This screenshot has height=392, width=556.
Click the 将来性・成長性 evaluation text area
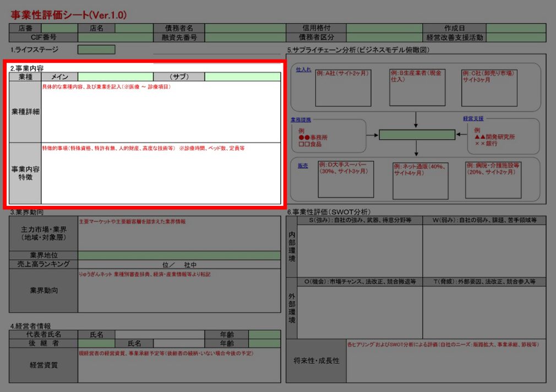tap(446, 361)
